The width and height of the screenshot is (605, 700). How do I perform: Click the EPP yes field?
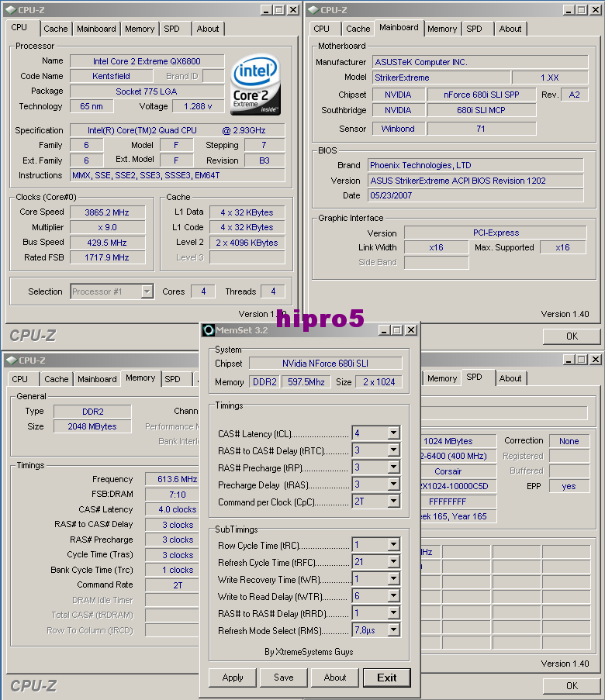[x=569, y=486]
